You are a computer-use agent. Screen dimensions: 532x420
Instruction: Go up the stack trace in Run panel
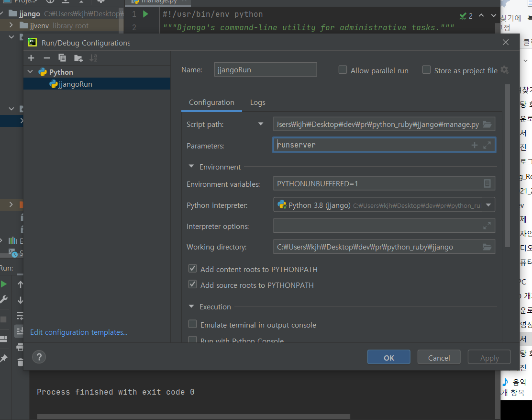pyautogui.click(x=21, y=284)
